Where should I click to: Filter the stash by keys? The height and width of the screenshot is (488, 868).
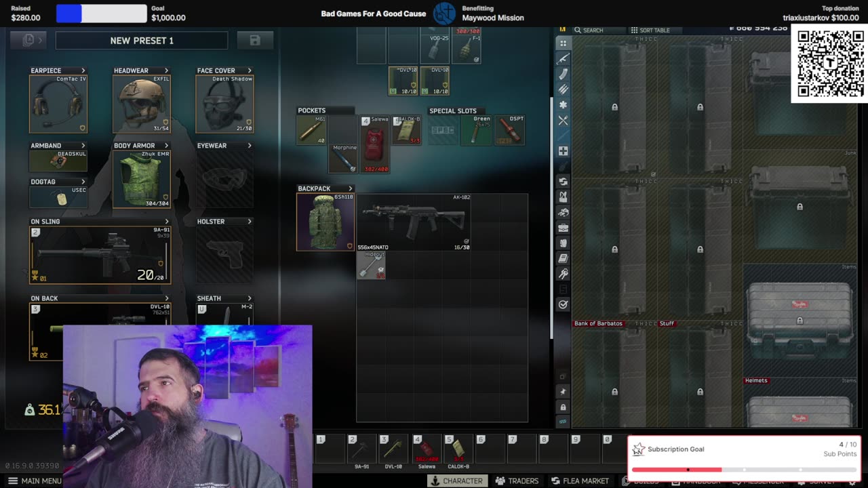(563, 274)
